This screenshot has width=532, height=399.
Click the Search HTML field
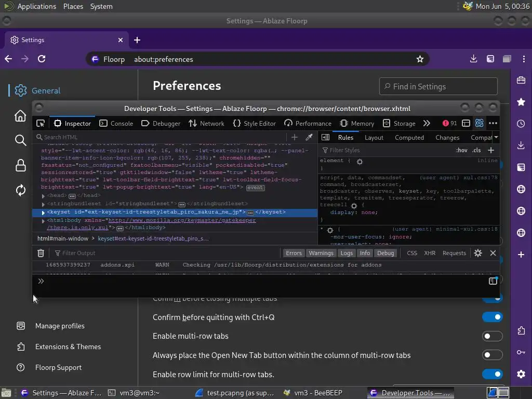(x=161, y=137)
